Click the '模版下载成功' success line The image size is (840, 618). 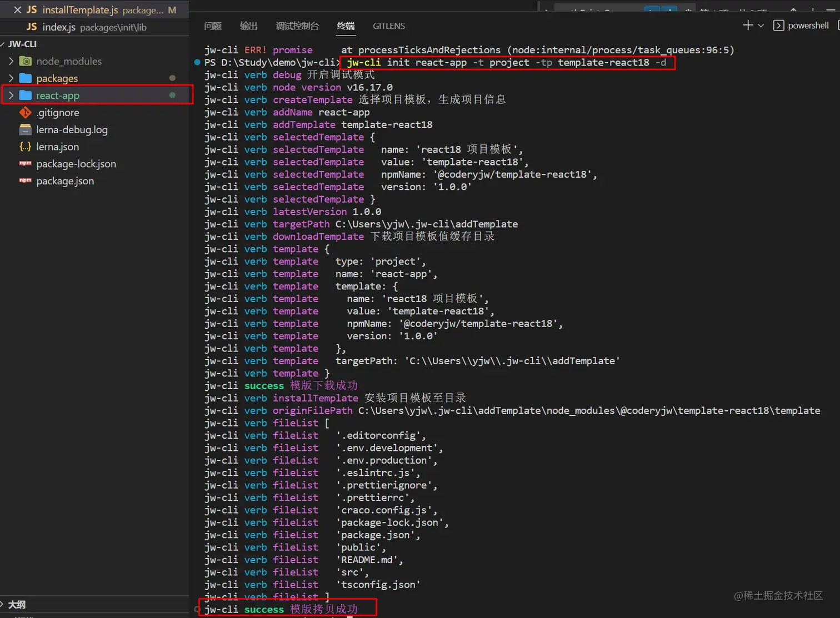[281, 385]
